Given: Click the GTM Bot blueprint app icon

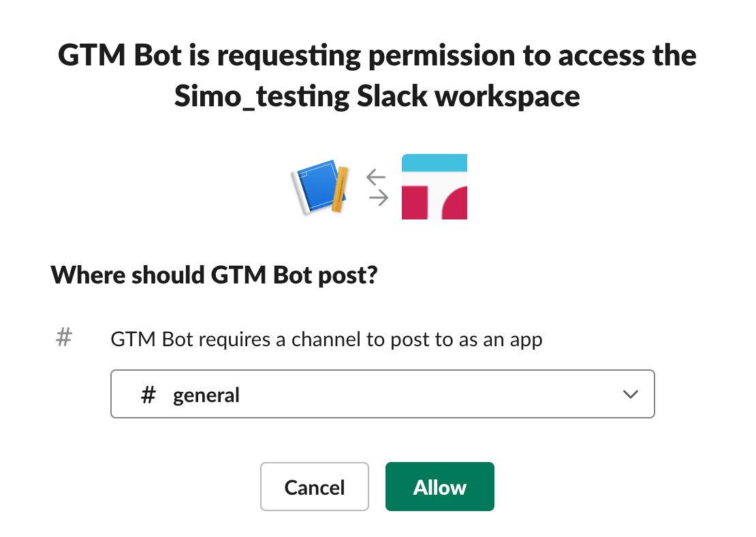Looking at the screenshot, I should coord(319,187).
